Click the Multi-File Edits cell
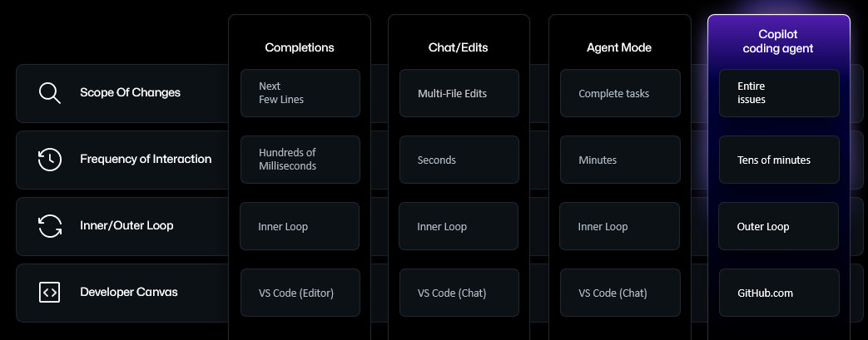Viewport: 868px width, 340px height. (459, 93)
